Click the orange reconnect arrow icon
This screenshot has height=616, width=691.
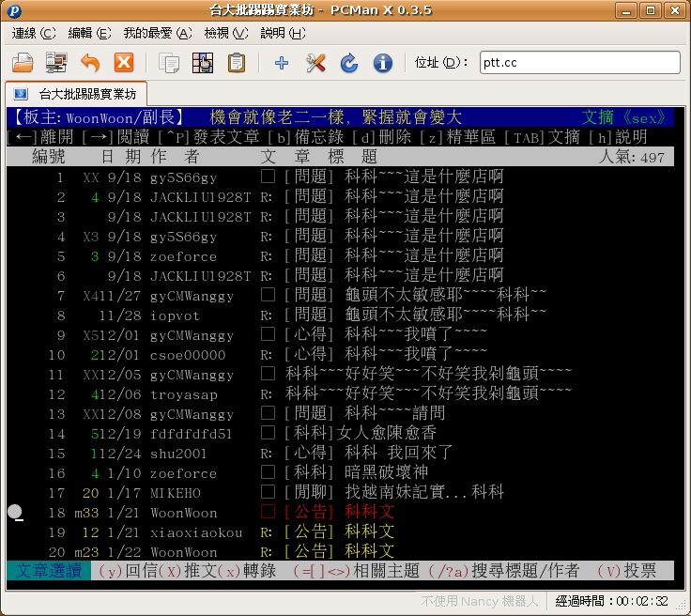90,63
